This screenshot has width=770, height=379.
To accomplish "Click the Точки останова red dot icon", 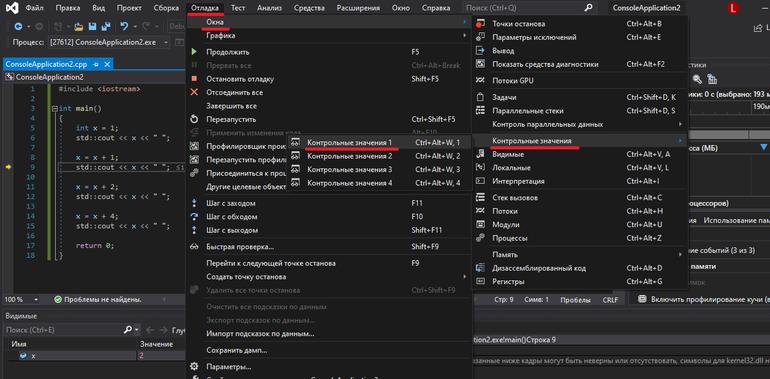I will point(481,24).
